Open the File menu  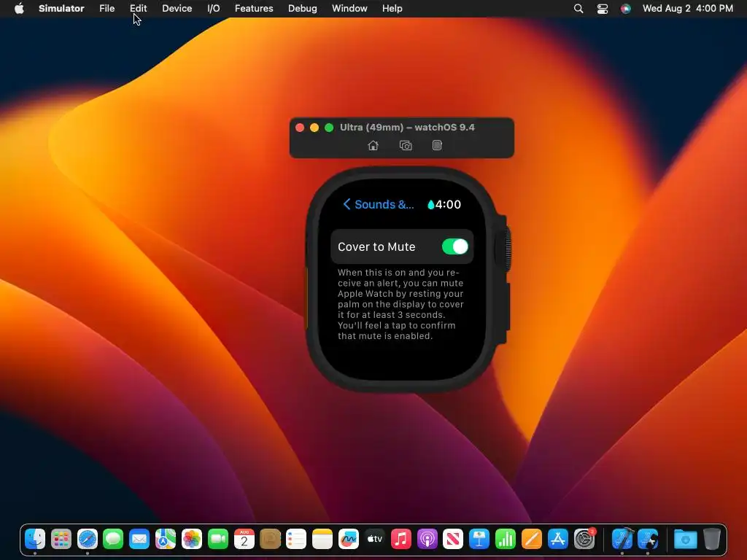[107, 8]
